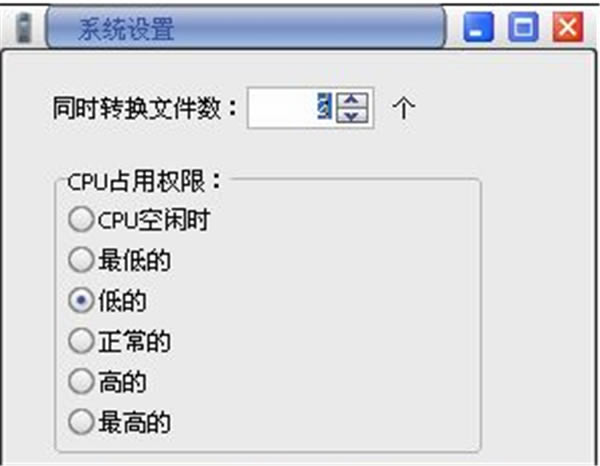
Task: Click the 系统设置 title bar text
Action: [126, 29]
